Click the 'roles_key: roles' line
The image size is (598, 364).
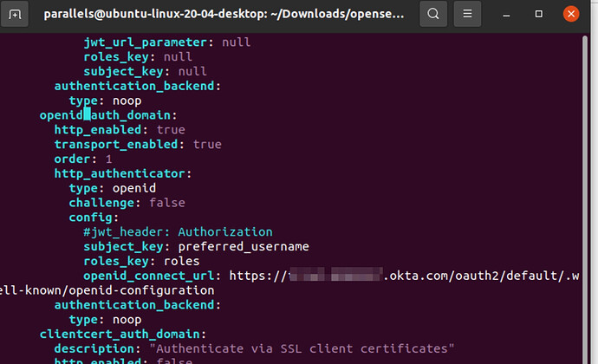click(x=141, y=261)
